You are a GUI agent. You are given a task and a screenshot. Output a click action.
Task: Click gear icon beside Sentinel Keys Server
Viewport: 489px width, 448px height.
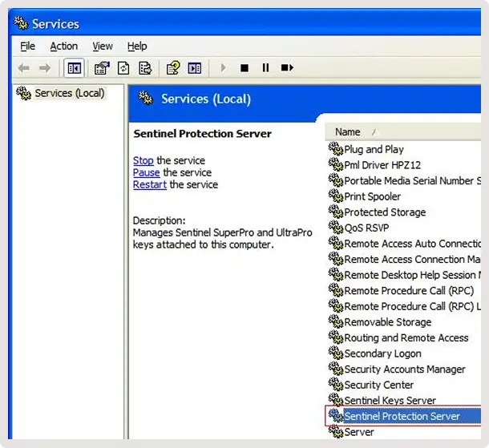[x=336, y=400]
